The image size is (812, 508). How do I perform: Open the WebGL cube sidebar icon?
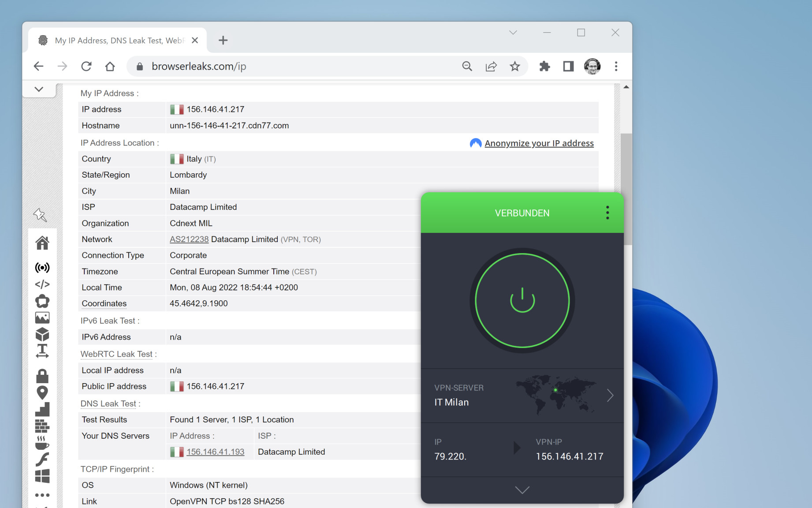42,334
